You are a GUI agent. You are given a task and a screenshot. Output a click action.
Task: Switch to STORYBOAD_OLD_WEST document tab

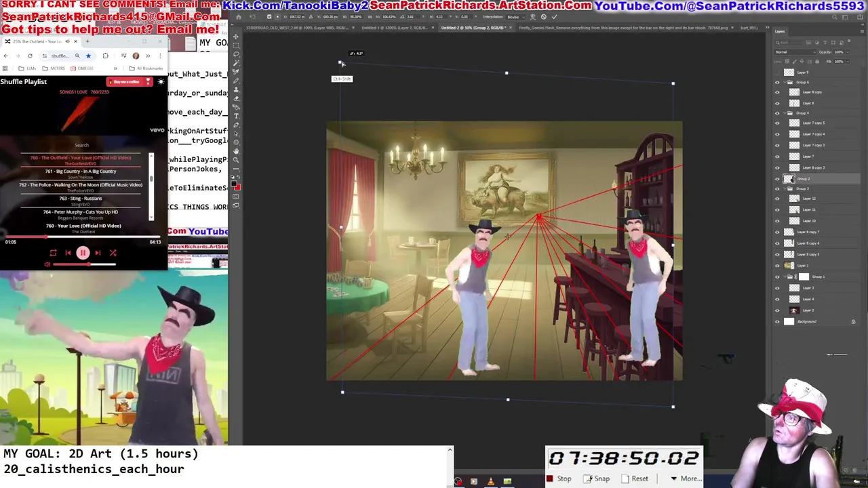pos(298,28)
